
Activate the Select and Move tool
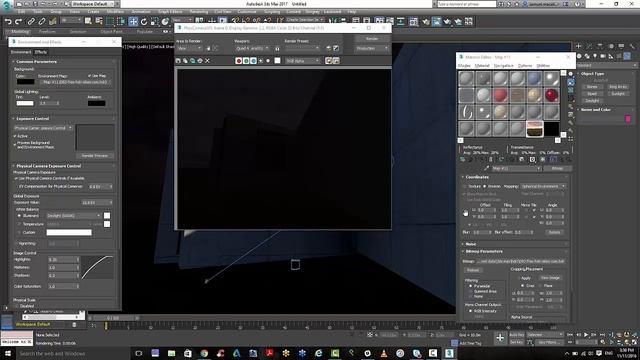(133, 21)
